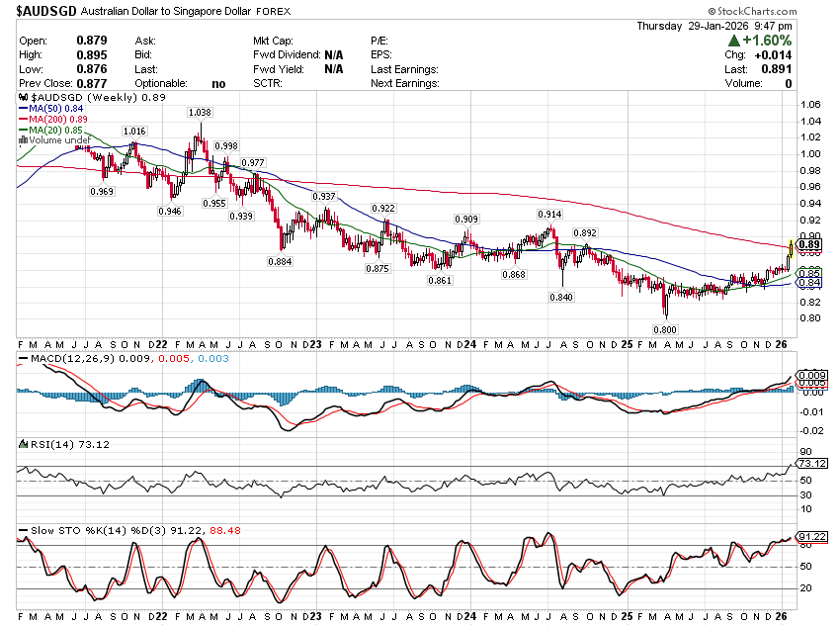Click the green up-arrow next to +1.60%
Viewport: 840px width, 626px height.
(x=734, y=41)
